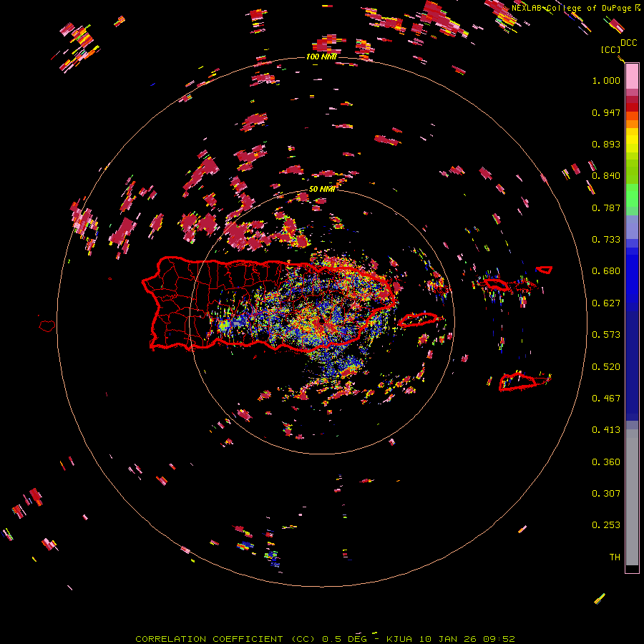This screenshot has height=644, width=644.
Task: Click the "TH" label on the color scale
Action: [x=615, y=557]
